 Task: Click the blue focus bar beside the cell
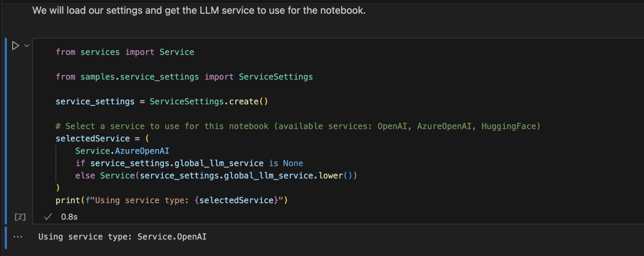tap(6, 130)
